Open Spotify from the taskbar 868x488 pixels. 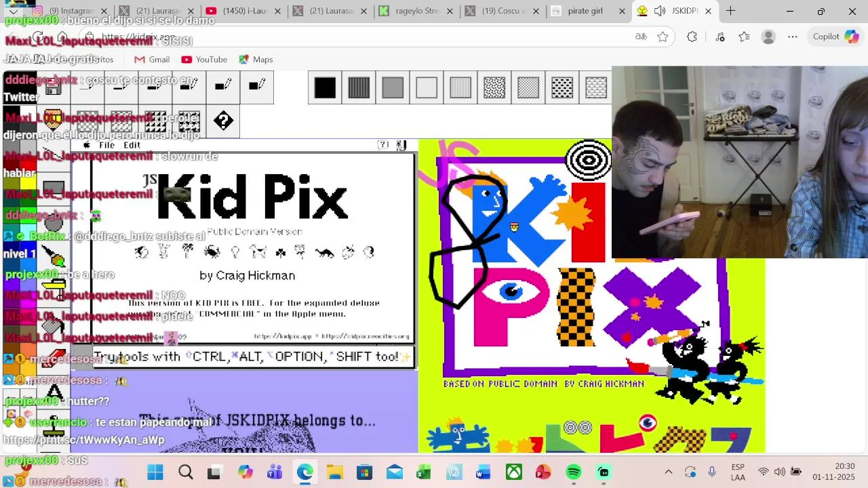point(574,472)
